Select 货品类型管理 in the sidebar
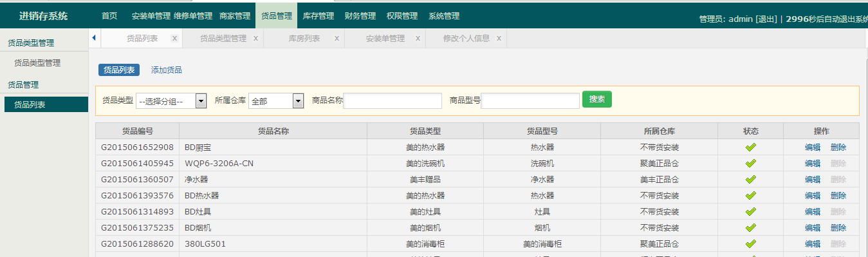 coord(37,63)
